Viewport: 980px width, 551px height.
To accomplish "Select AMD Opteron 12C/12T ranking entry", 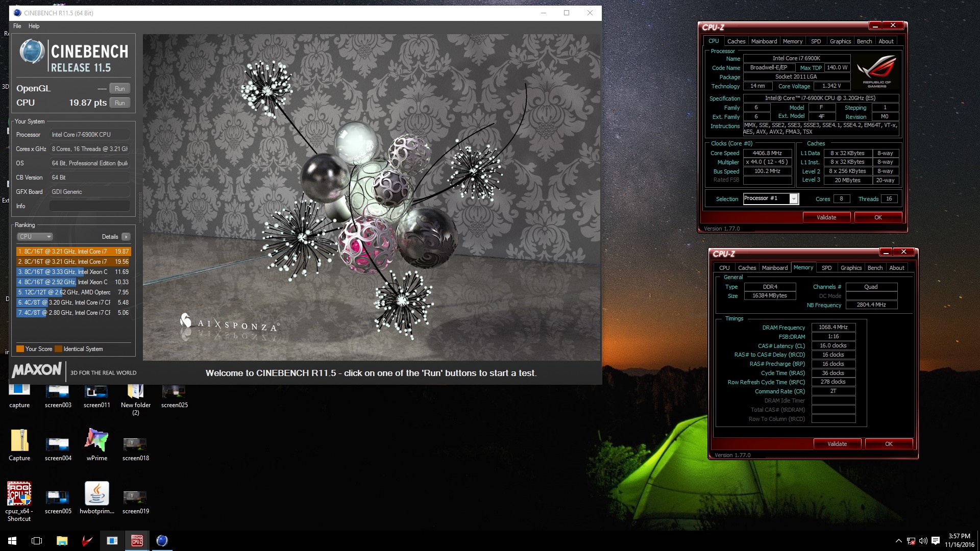I will pyautogui.click(x=73, y=292).
